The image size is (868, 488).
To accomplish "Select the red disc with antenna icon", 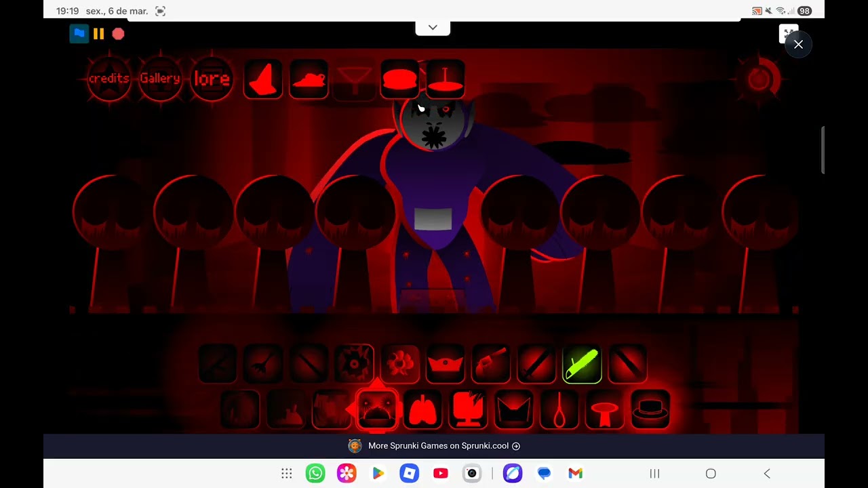I will [x=446, y=79].
